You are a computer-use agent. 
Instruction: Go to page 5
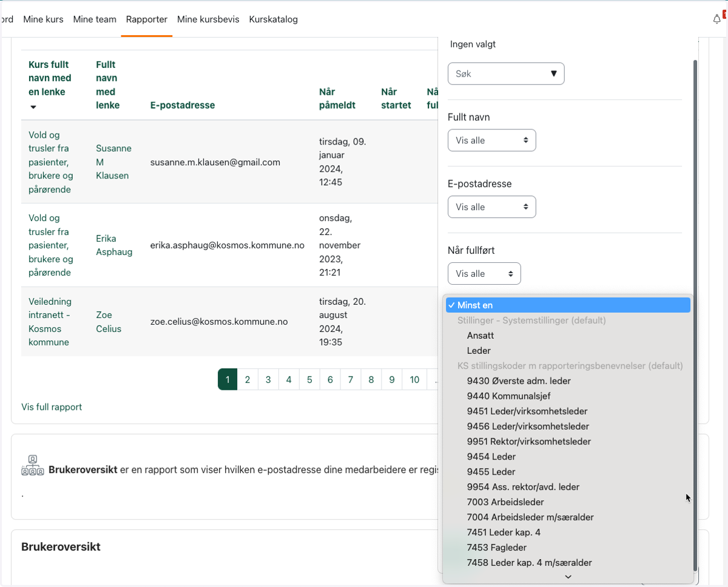tap(309, 379)
